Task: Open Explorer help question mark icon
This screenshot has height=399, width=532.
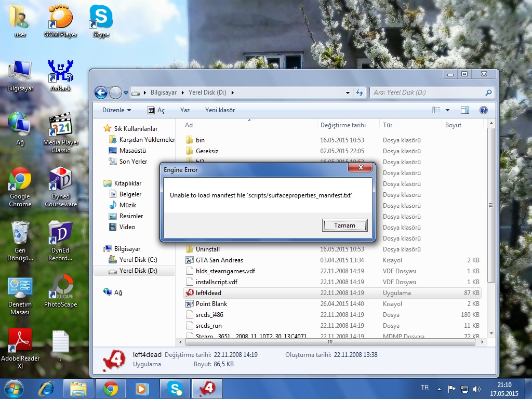Action: tap(484, 110)
